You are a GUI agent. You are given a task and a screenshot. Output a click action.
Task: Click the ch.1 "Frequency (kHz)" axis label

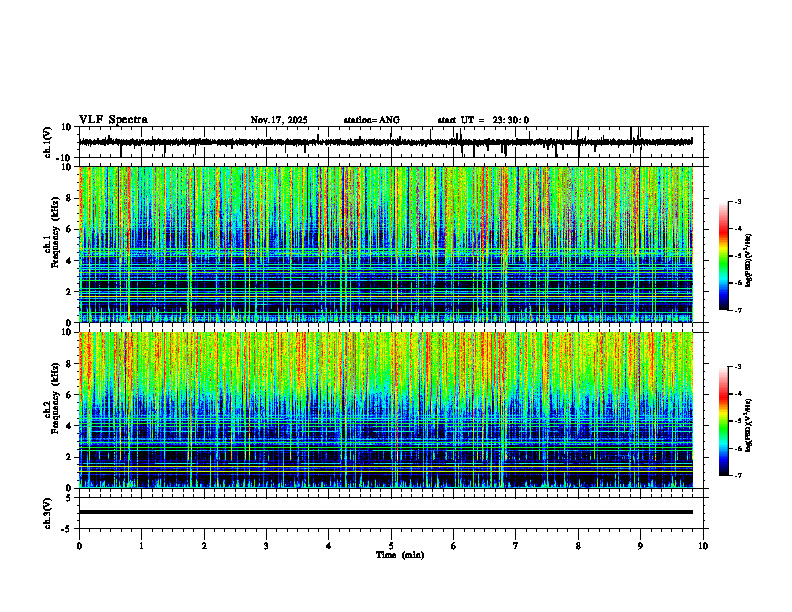click(55, 232)
